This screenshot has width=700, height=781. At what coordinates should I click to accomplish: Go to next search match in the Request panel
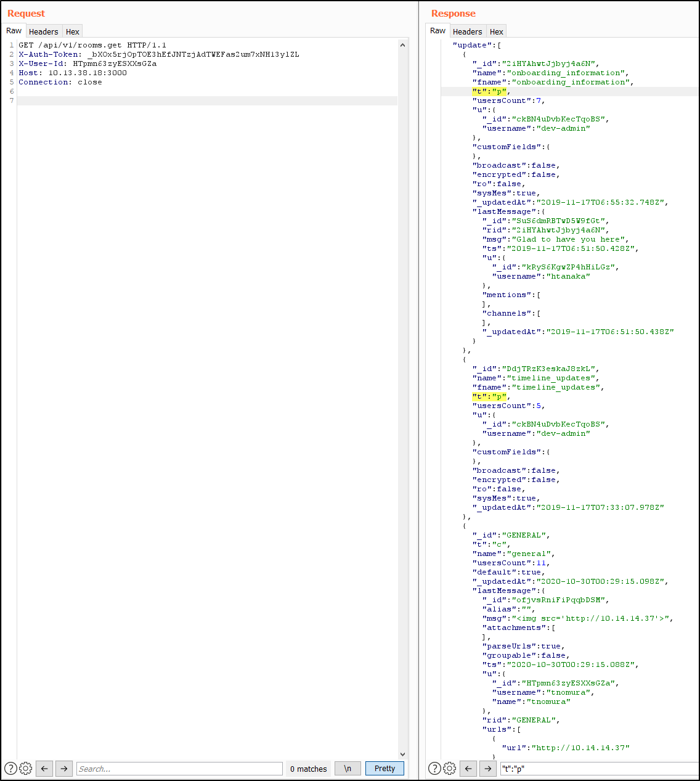coord(64,768)
